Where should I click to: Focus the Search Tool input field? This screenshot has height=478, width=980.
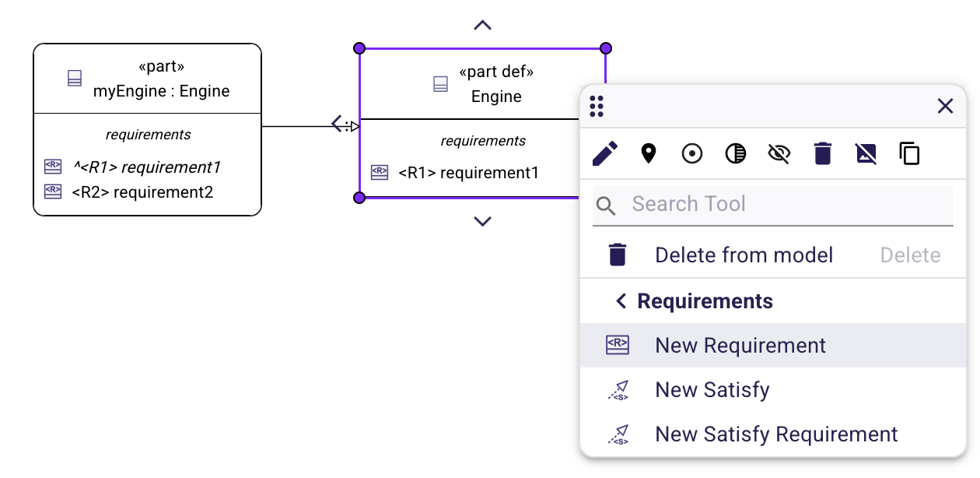[x=773, y=205]
